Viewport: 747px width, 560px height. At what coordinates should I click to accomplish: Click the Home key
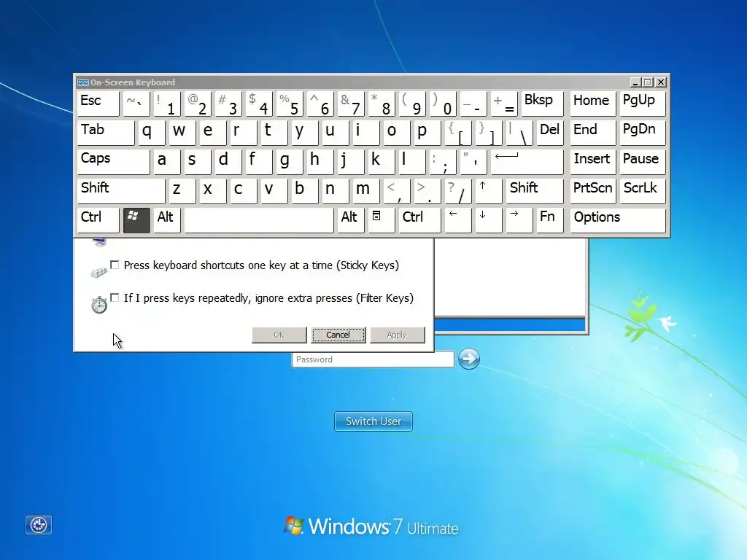coord(593,104)
